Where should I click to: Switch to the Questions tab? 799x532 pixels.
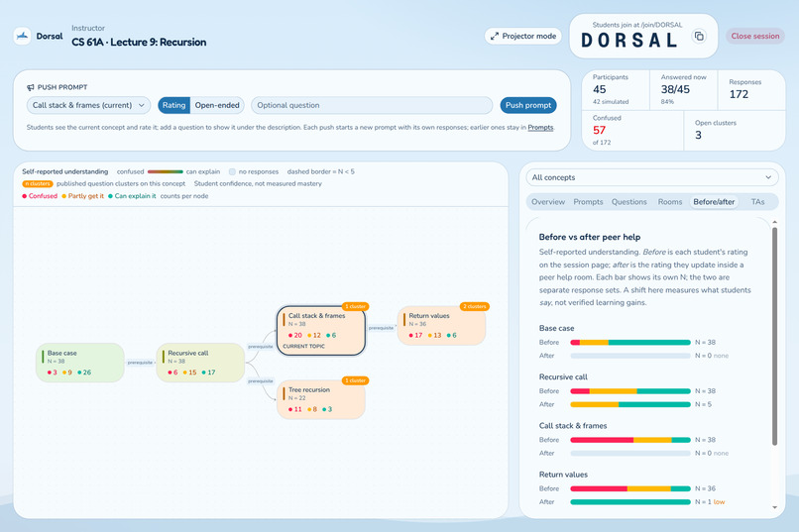pos(628,202)
